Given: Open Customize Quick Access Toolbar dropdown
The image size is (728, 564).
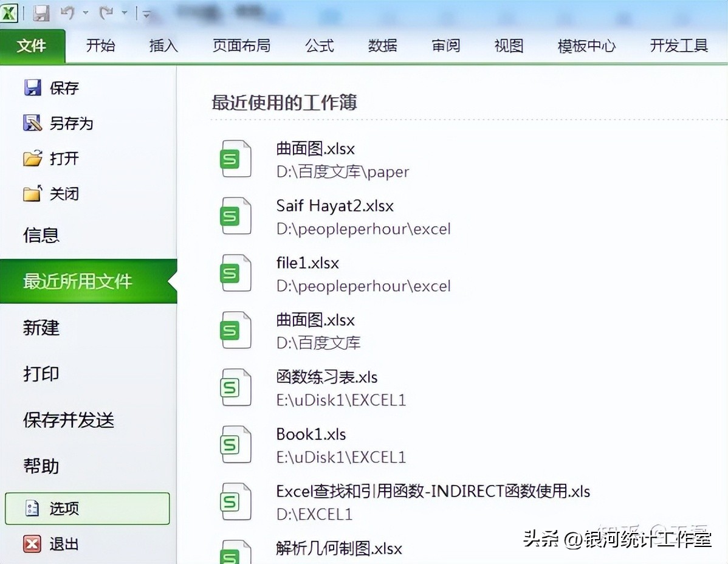Looking at the screenshot, I should tap(146, 15).
